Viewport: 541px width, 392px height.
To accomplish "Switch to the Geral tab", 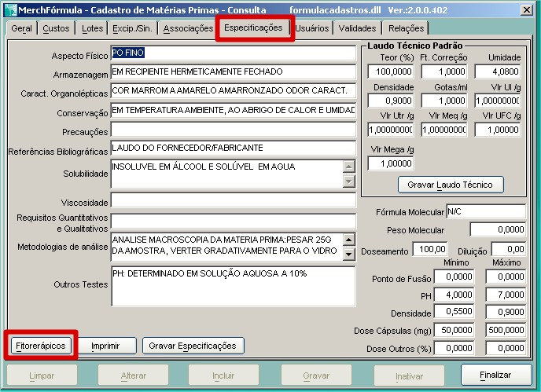I will (x=21, y=28).
